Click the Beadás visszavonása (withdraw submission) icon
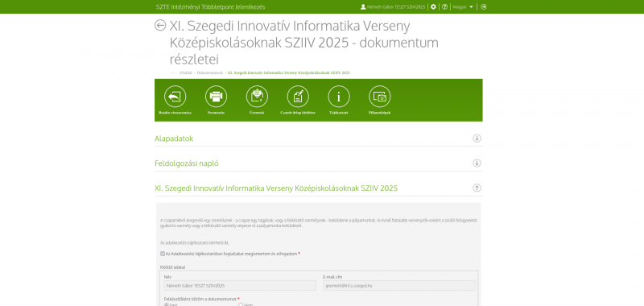This screenshot has width=644, height=306. pyautogui.click(x=175, y=97)
